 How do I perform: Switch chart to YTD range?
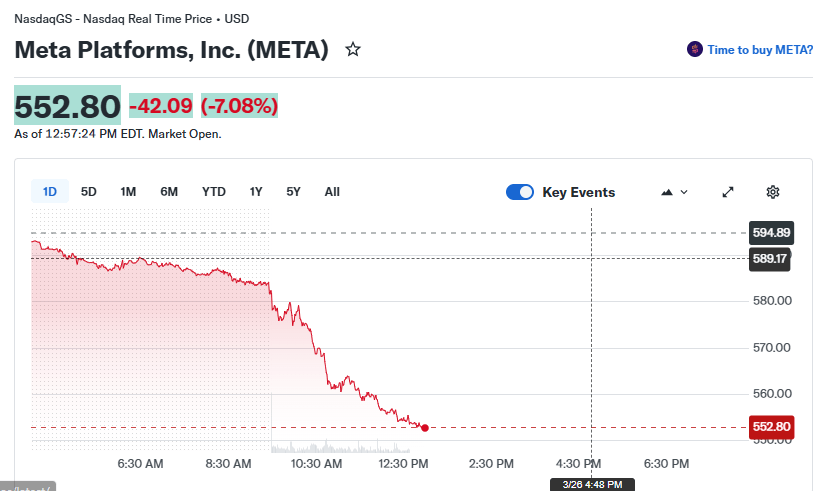tap(213, 192)
